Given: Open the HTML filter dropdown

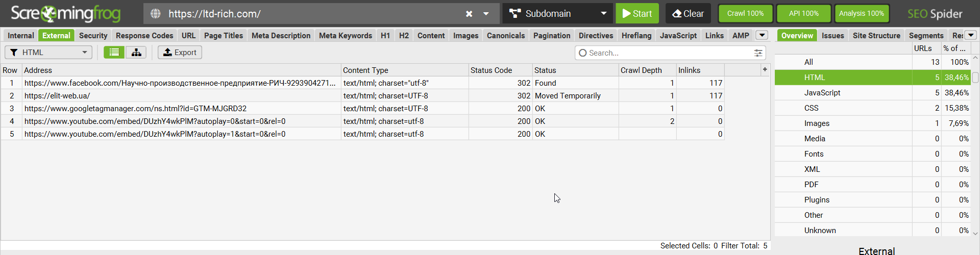Looking at the screenshot, I should coord(48,52).
